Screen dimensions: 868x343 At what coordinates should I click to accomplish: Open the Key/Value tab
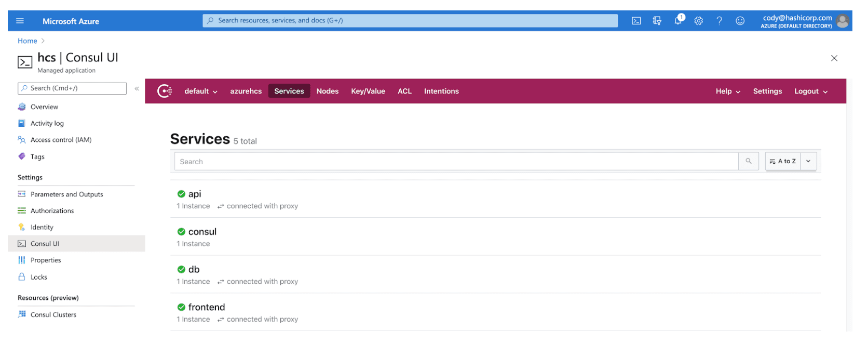point(368,91)
